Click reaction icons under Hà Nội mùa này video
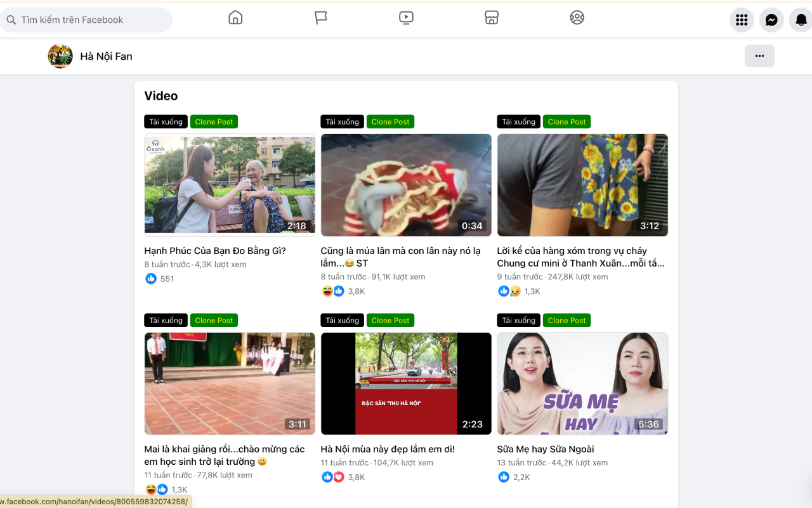 [333, 477]
